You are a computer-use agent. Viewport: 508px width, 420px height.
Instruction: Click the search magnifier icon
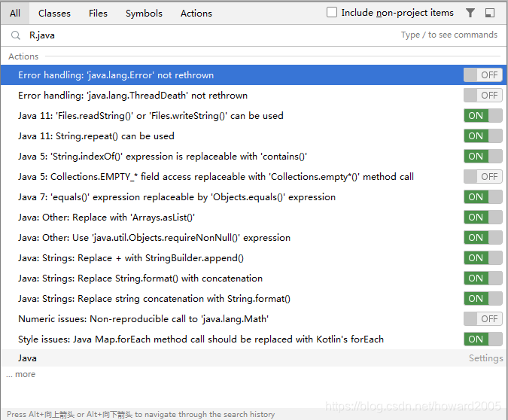(x=16, y=35)
